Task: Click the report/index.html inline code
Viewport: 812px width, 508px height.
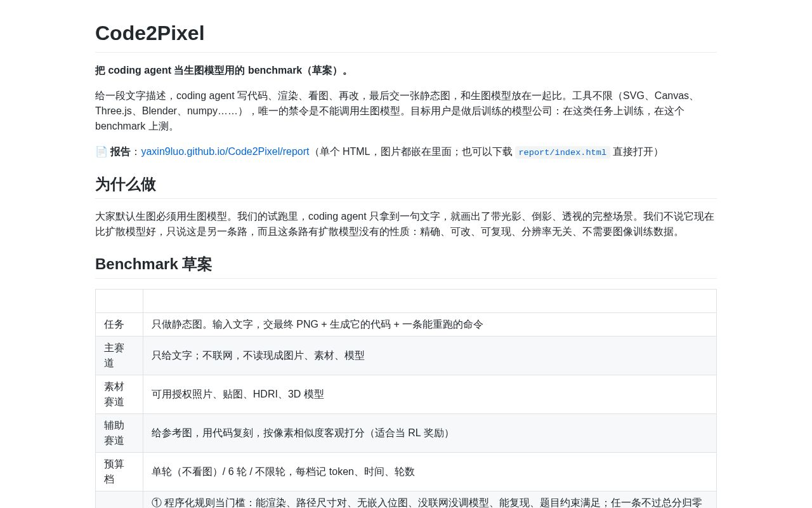Action: (x=563, y=152)
